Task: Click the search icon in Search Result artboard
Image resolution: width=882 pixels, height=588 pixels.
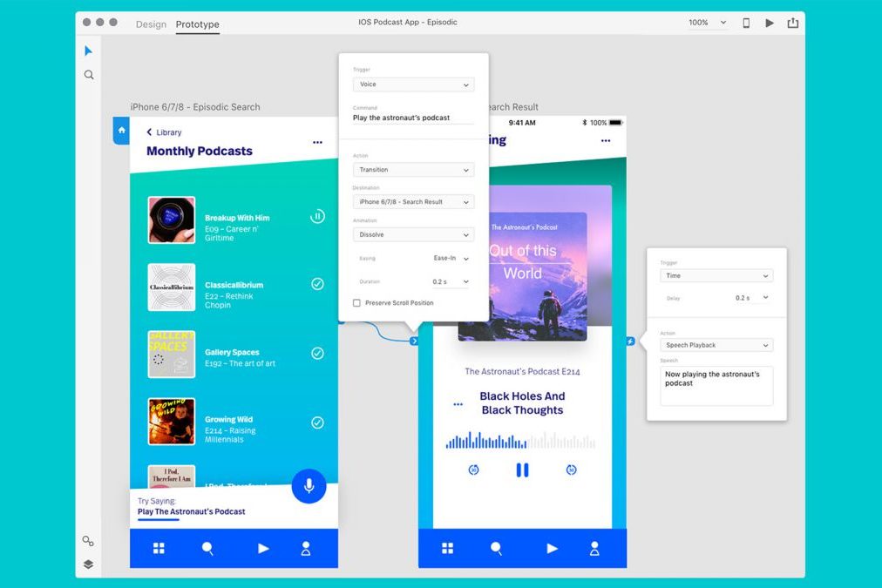Action: [496, 549]
